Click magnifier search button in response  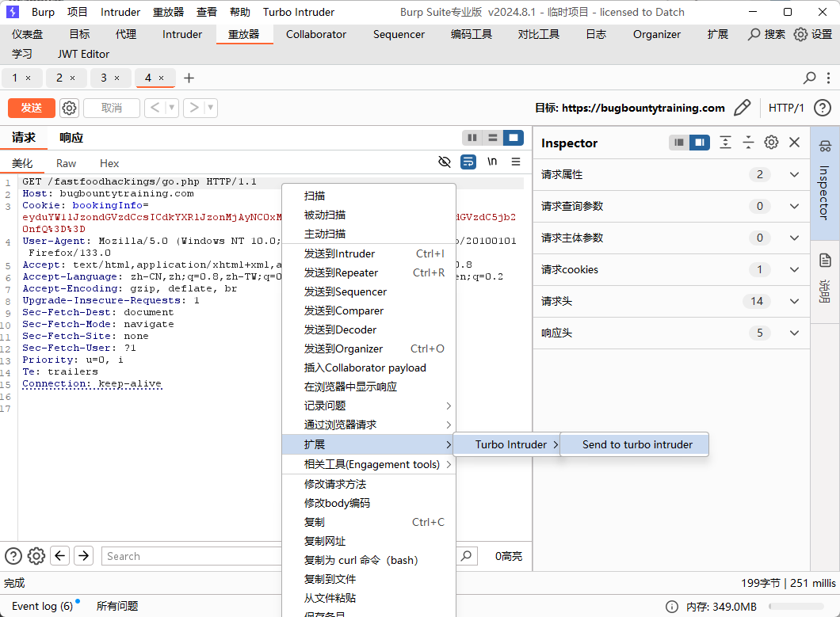point(467,556)
